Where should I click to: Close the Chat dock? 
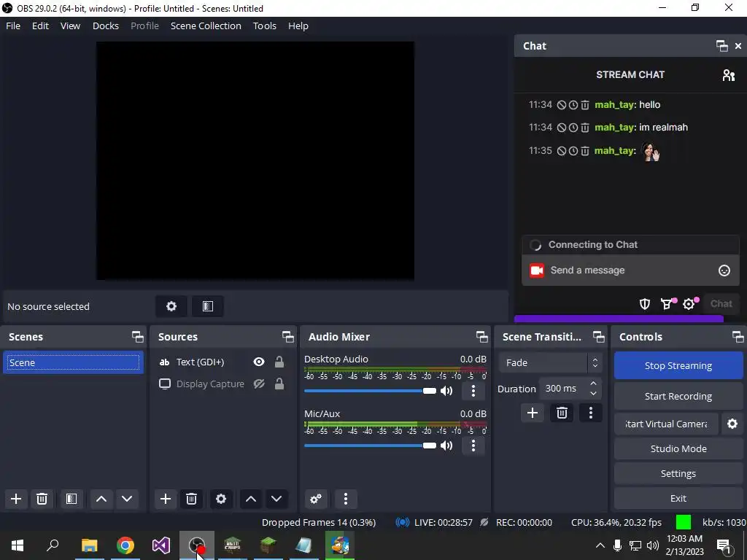point(738,46)
